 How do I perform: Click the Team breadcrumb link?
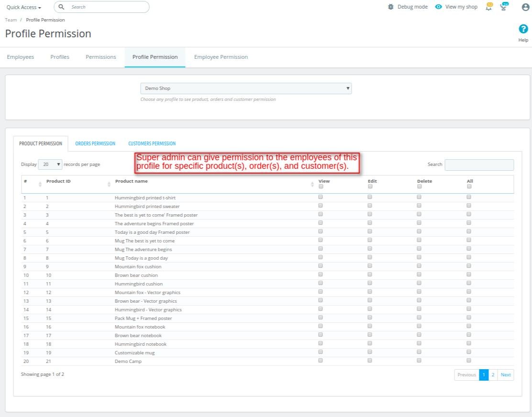pyautogui.click(x=11, y=20)
